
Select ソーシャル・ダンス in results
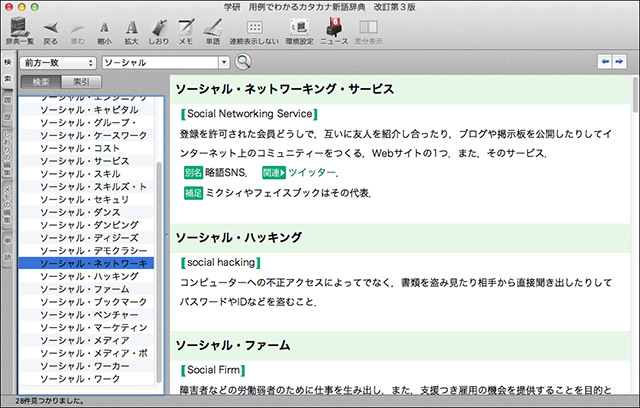pos(86,212)
